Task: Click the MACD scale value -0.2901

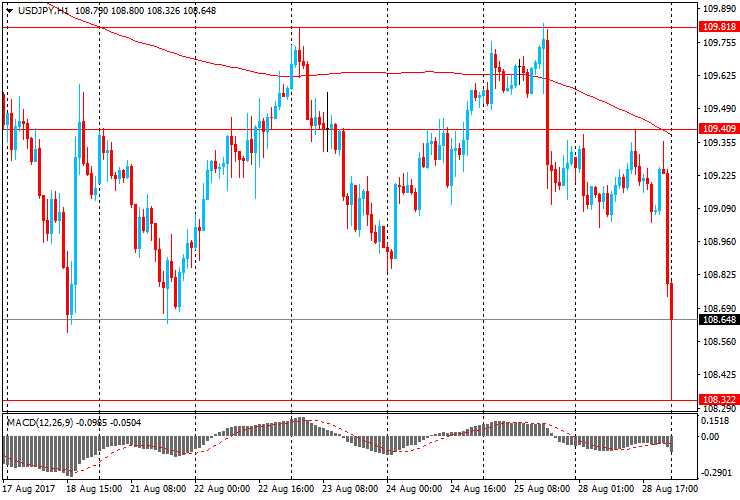Action: [x=715, y=473]
